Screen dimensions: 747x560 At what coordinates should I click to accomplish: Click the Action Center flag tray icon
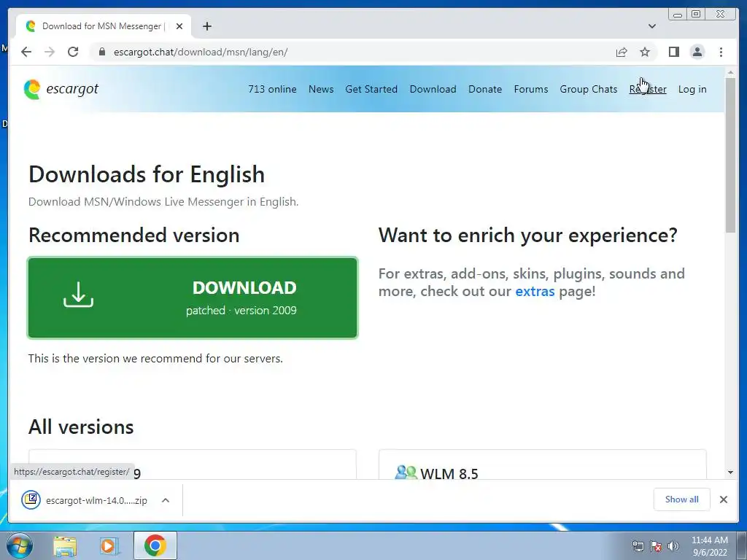click(x=656, y=546)
